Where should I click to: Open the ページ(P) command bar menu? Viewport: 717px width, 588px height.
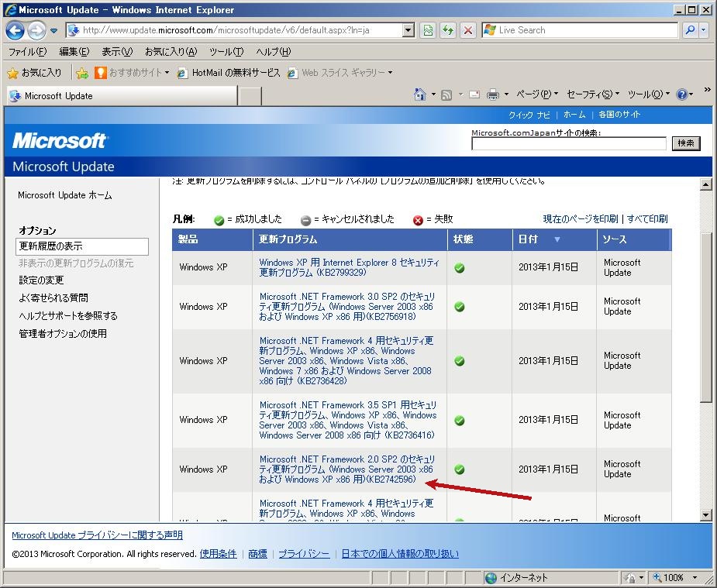(537, 94)
